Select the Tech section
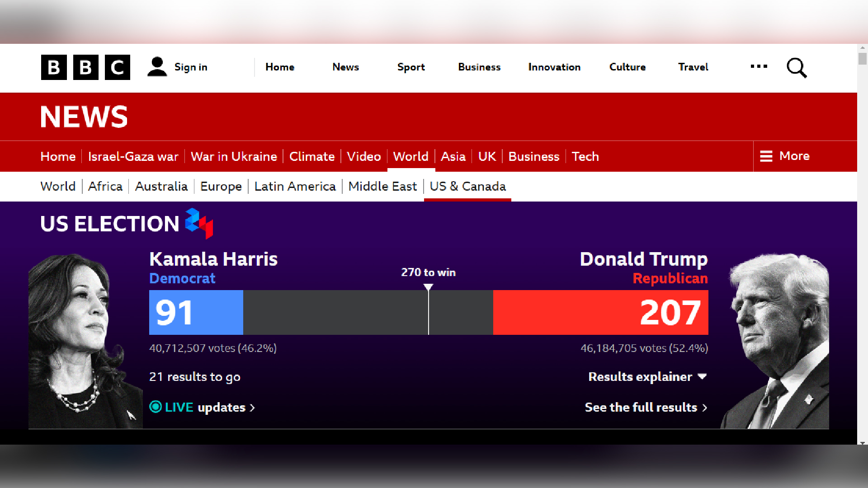This screenshot has width=868, height=488. 585,156
